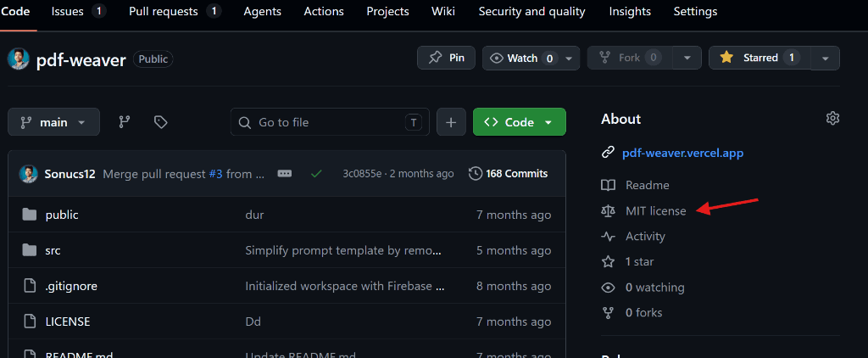This screenshot has height=358, width=868.
Task: Open the Projects tab
Action: pos(387,11)
